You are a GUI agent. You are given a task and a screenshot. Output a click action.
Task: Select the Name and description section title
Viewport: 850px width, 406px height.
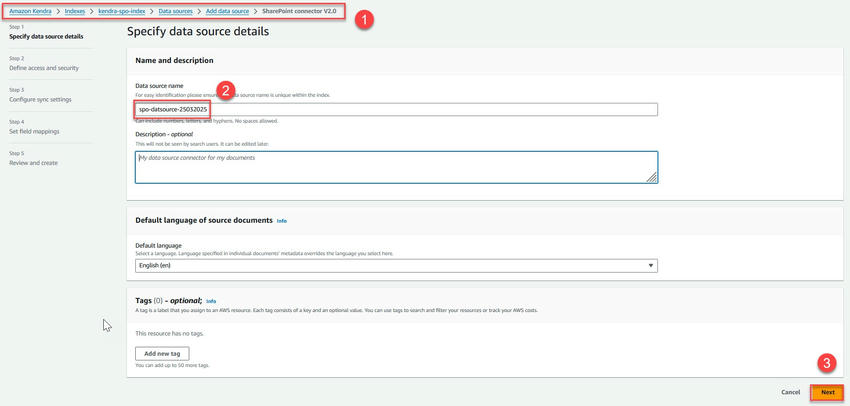pos(174,61)
